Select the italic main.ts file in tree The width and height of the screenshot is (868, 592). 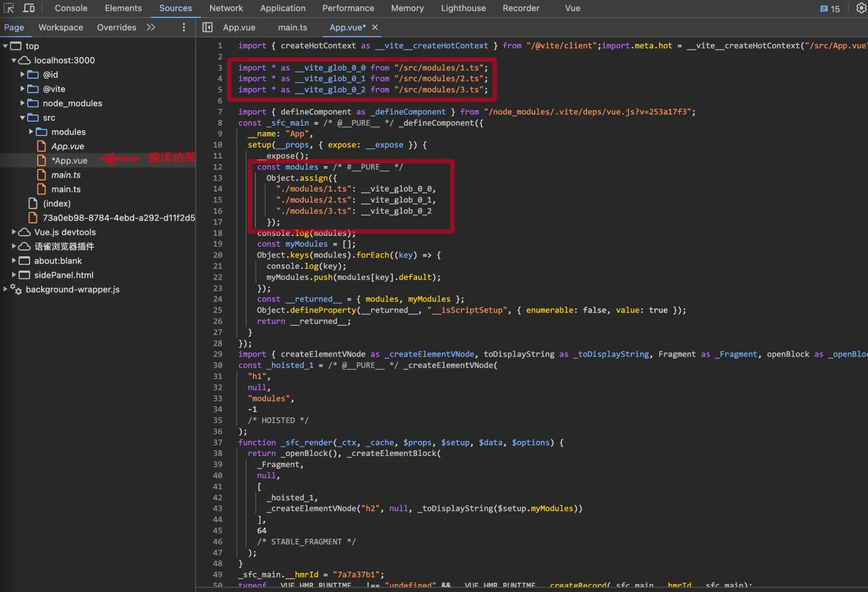65,175
